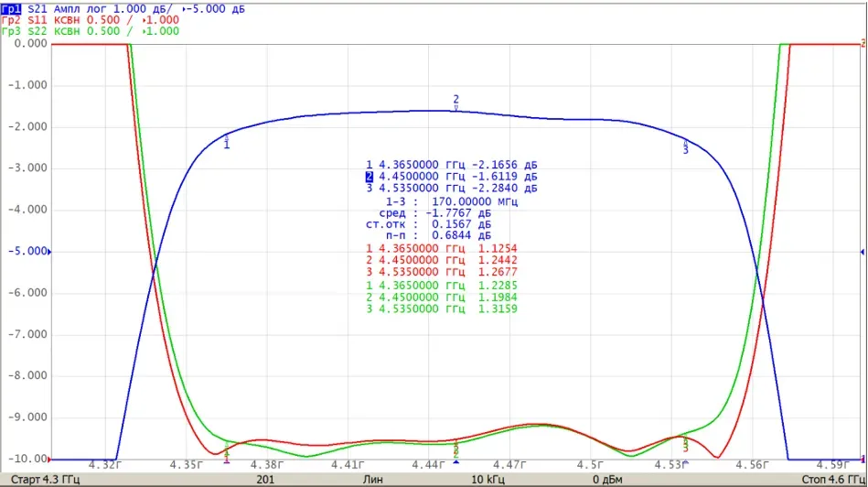The width and height of the screenshot is (868, 487).
Task: Click the -10.00 label at bottom of Y axis
Action: coord(27,459)
